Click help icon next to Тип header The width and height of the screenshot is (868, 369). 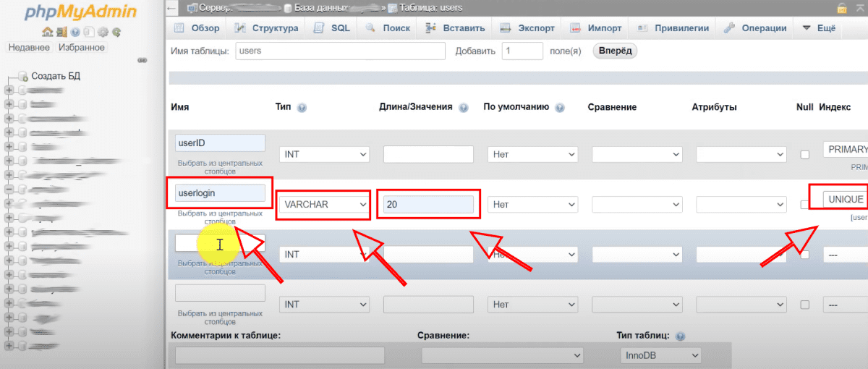pyautogui.click(x=302, y=107)
